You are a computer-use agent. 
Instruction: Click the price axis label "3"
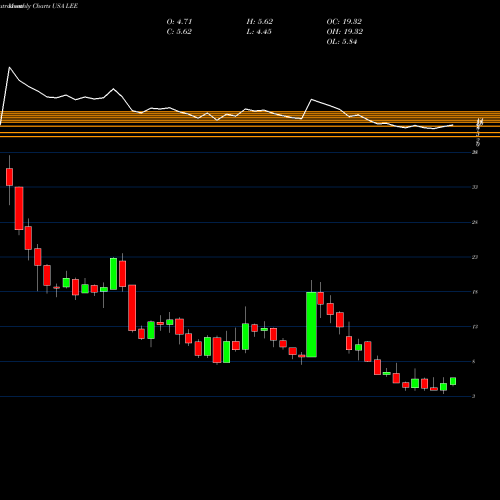[474, 396]
